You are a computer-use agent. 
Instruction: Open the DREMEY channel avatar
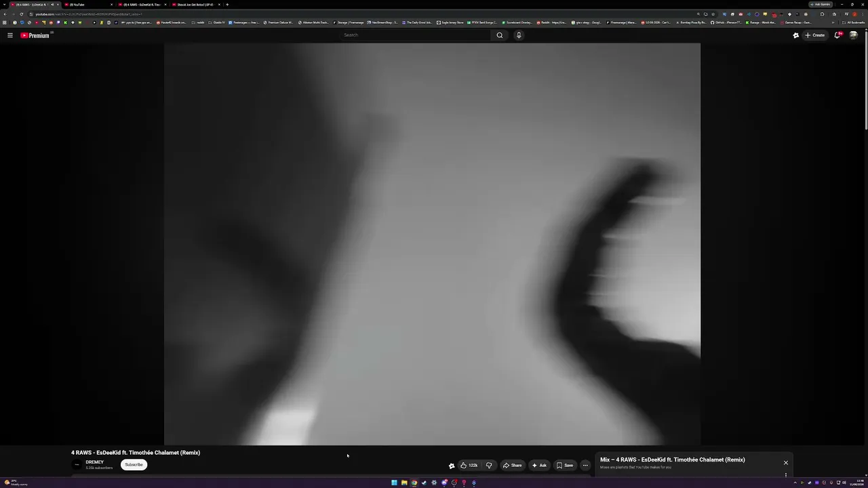[77, 464]
